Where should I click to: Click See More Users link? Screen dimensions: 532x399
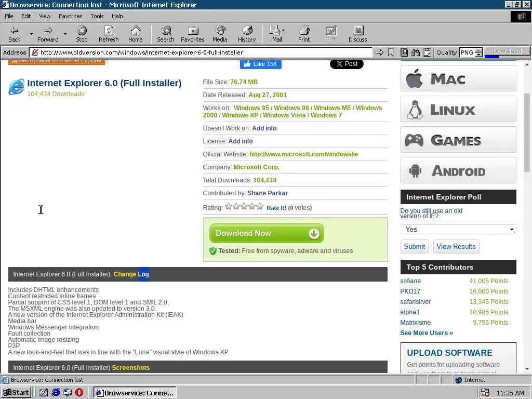[x=427, y=333]
